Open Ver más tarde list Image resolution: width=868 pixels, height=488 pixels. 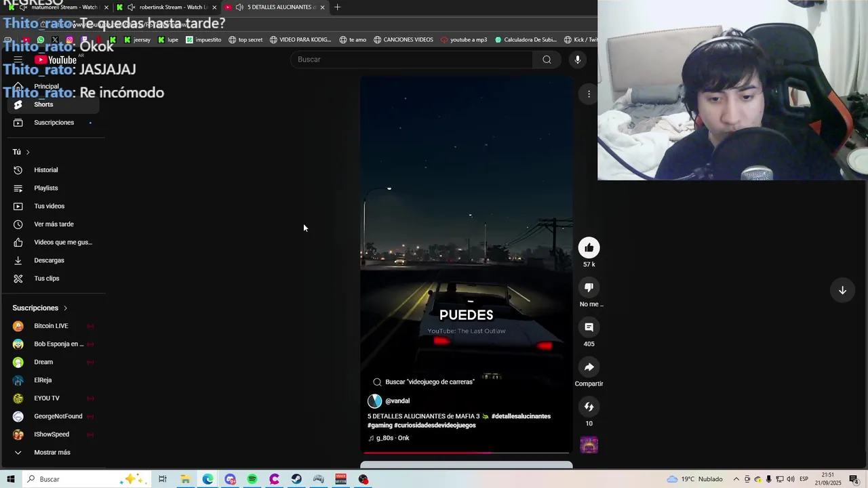[53, 224]
